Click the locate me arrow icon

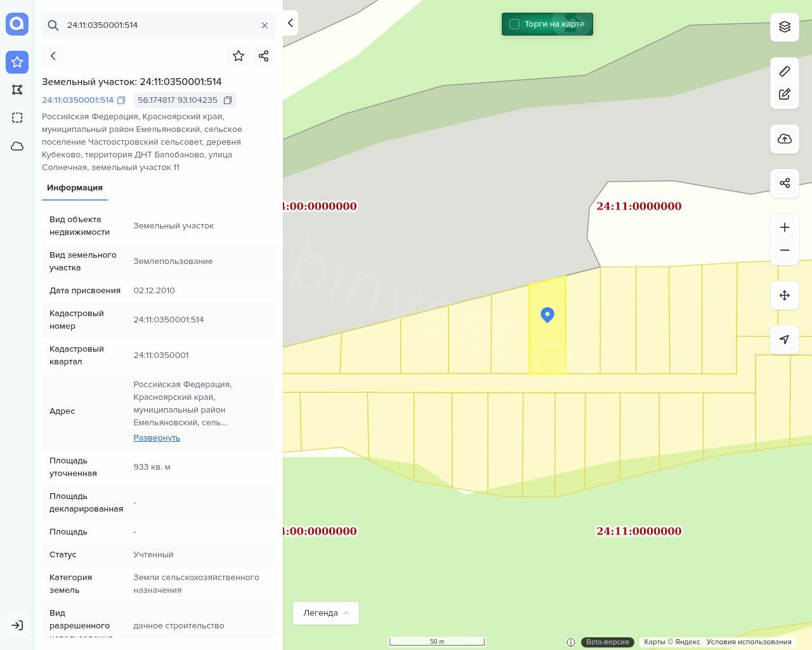pos(784,340)
